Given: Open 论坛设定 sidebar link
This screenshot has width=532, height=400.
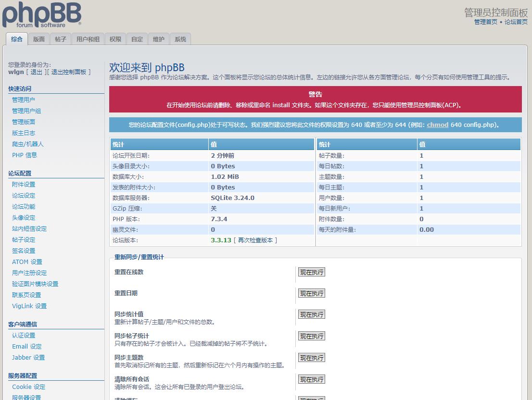Looking at the screenshot, I should 24,196.
